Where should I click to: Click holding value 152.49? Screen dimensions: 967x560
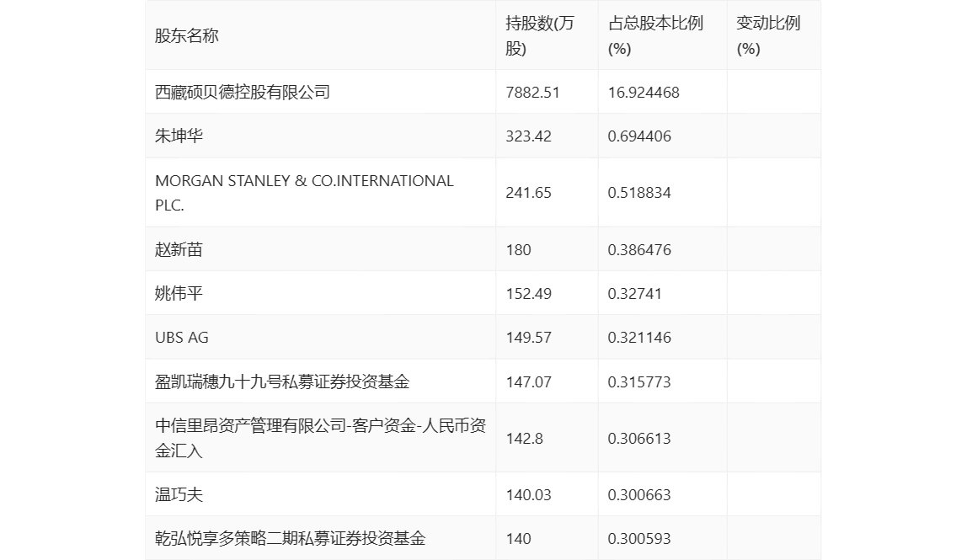[528, 294]
